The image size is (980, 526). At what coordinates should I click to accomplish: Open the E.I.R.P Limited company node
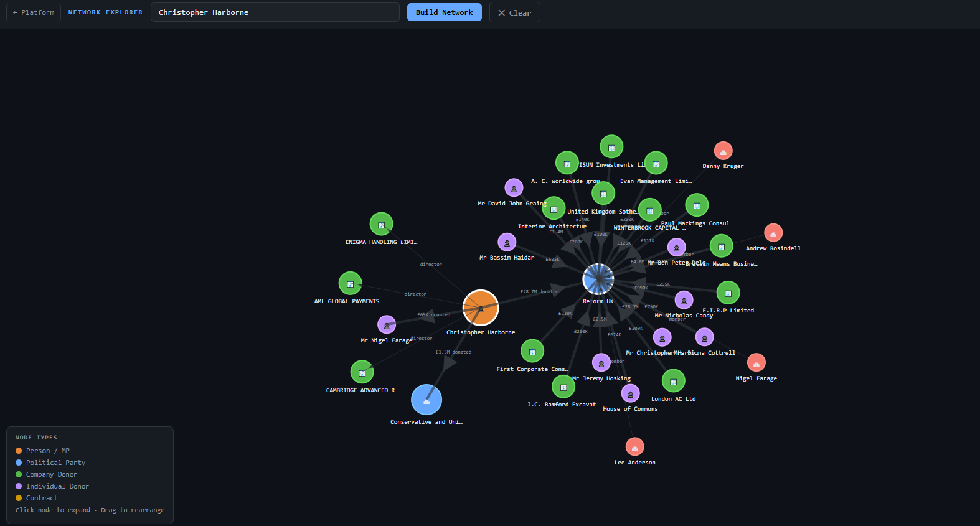[728, 293]
